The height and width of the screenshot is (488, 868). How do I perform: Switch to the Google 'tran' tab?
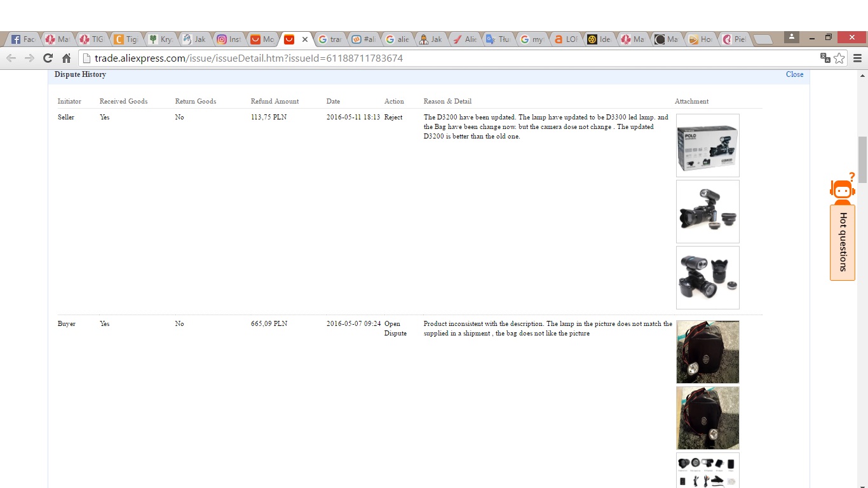coord(330,39)
